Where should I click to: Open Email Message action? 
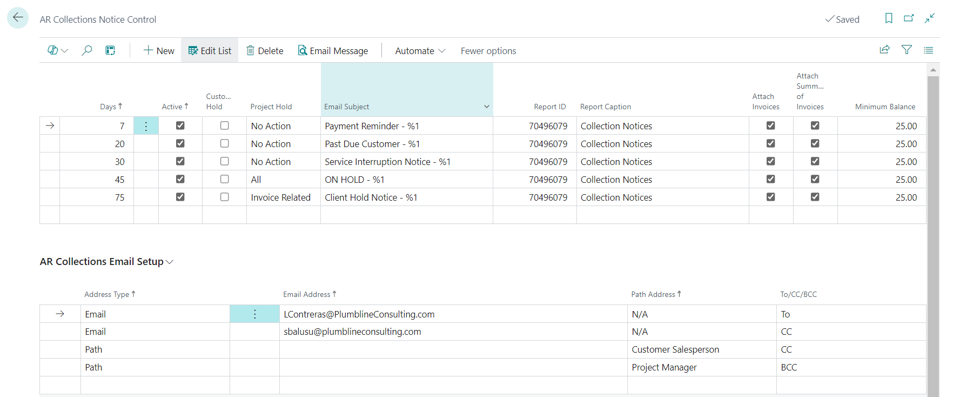point(333,51)
